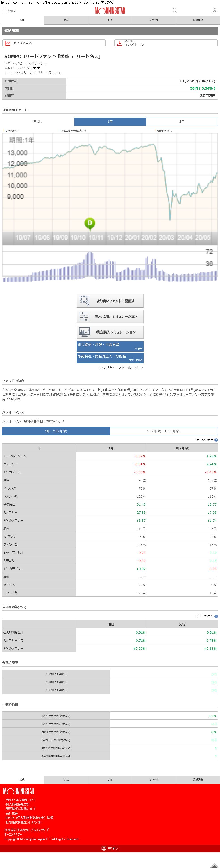Click the help icon beside performance データの見方
The height and width of the screenshot is (868, 220).
[216, 440]
